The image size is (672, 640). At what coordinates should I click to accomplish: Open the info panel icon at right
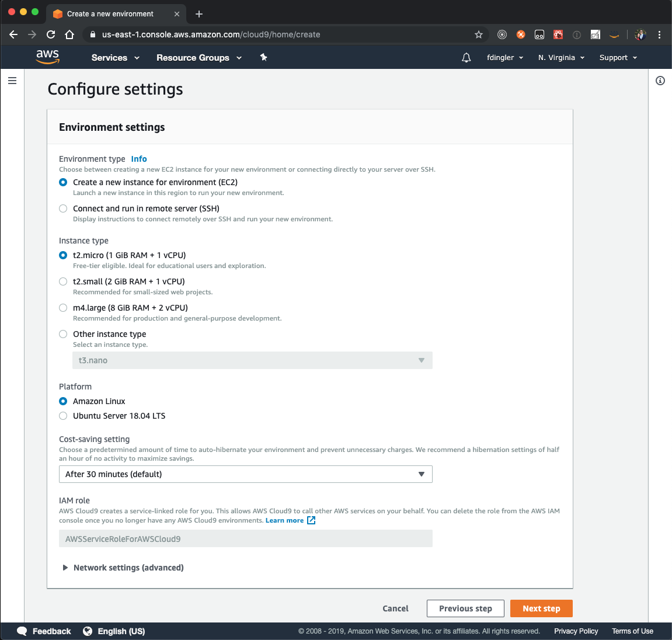(x=660, y=81)
